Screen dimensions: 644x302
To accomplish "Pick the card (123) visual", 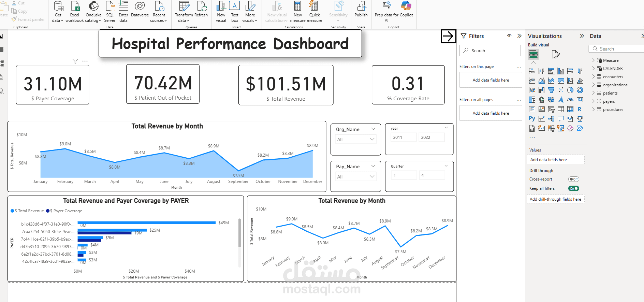I will 580,100.
